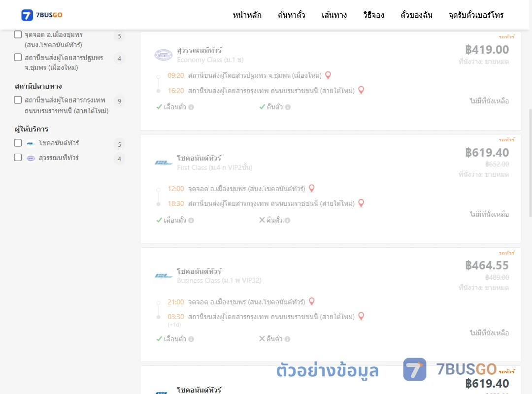Screen dimensions: 532x394
Task: Check the สุวรรณนทีทัวร์ operator checkbox
Action: point(18,158)
